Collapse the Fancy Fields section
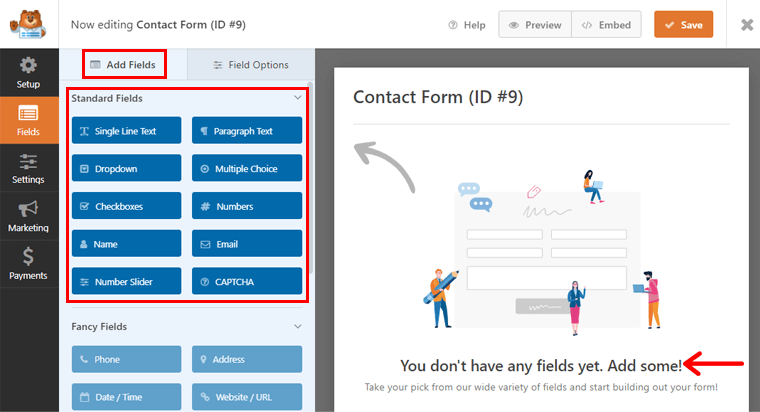 click(x=297, y=327)
